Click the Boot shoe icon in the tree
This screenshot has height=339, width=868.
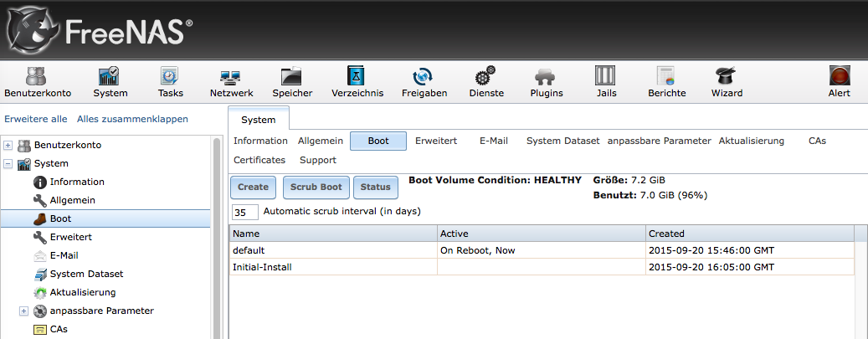(40, 218)
